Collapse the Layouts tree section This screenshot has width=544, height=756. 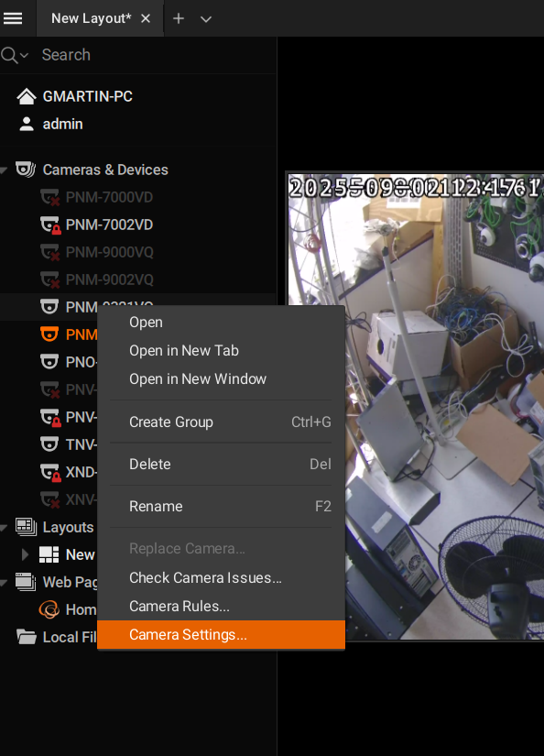(4, 528)
